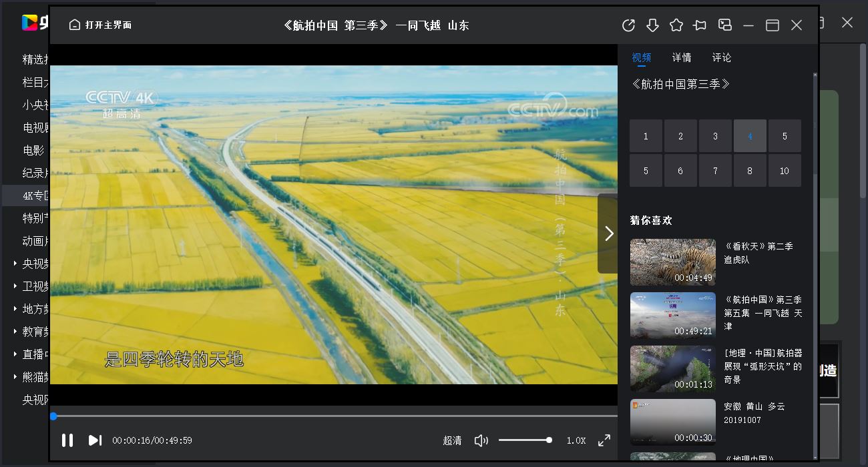Select episode 8 from the episode grid
This screenshot has height=467, width=868.
coord(750,170)
